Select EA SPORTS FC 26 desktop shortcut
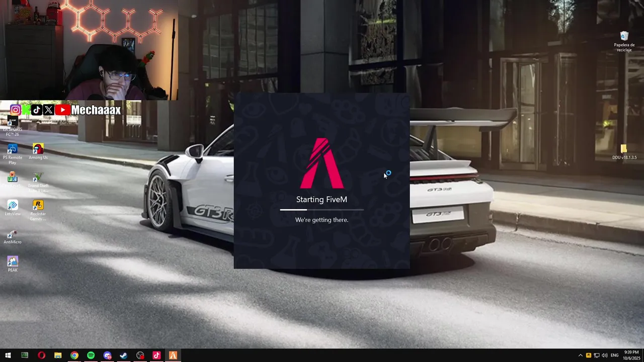Screen dimensions: 644x362 tap(13, 126)
